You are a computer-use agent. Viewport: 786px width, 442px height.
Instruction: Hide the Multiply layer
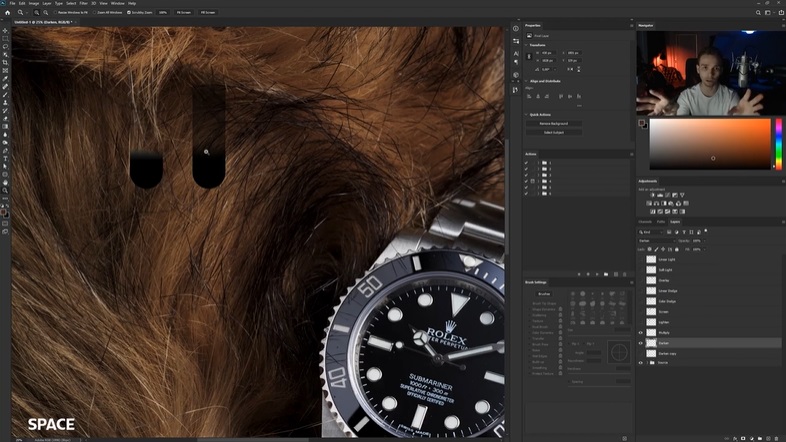pyautogui.click(x=640, y=333)
